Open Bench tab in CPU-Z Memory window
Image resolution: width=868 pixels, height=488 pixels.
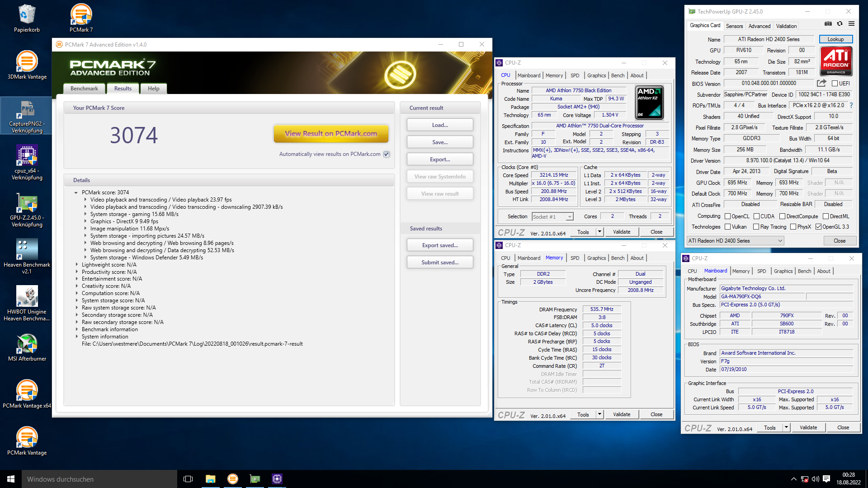tap(618, 258)
